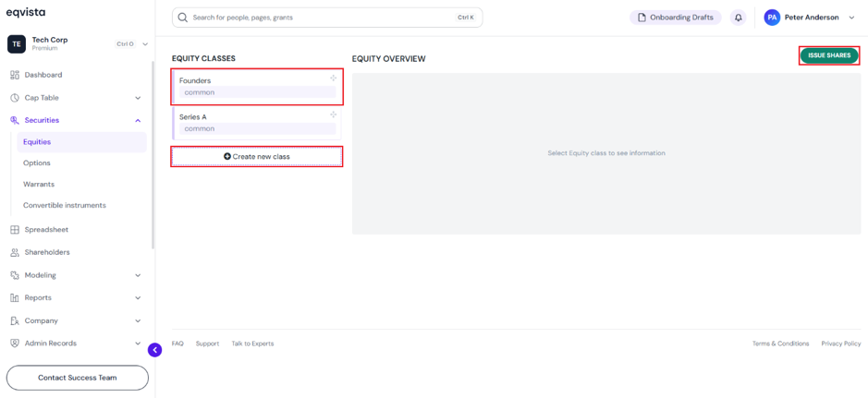868x398 pixels.
Task: Click the Admin Records shield icon
Action: [15, 344]
